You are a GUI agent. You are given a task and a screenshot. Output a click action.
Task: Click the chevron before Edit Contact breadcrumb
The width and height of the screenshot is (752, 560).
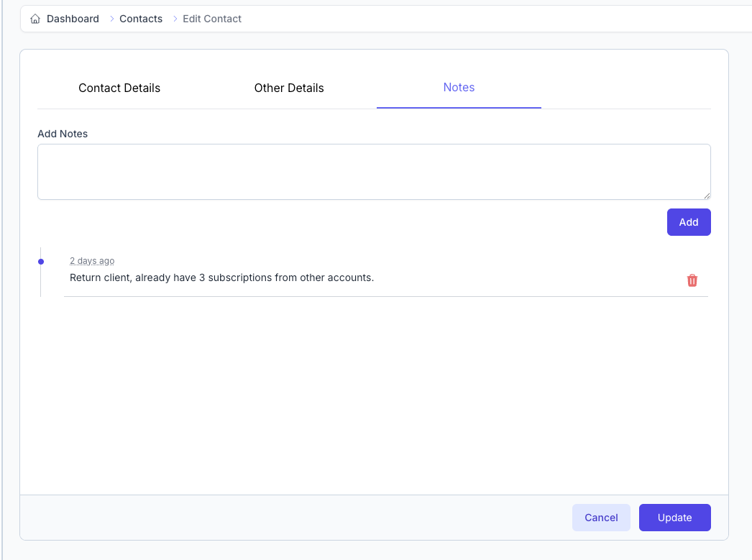pyautogui.click(x=175, y=19)
